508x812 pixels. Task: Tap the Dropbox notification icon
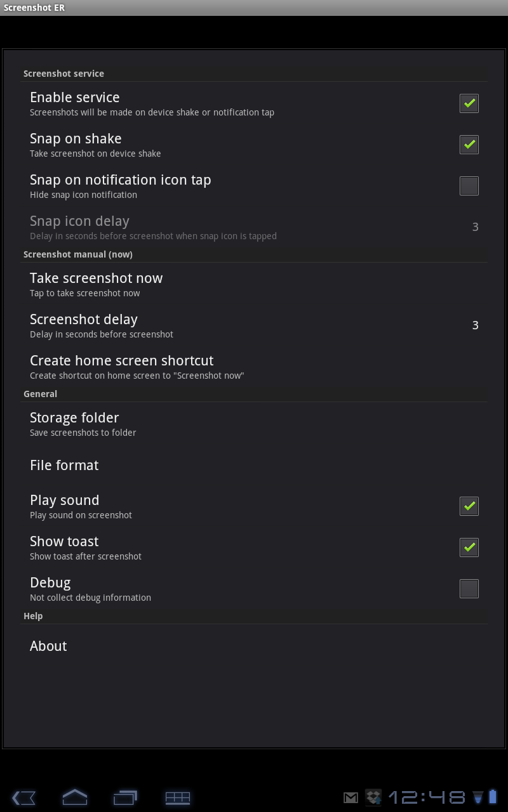tap(373, 797)
